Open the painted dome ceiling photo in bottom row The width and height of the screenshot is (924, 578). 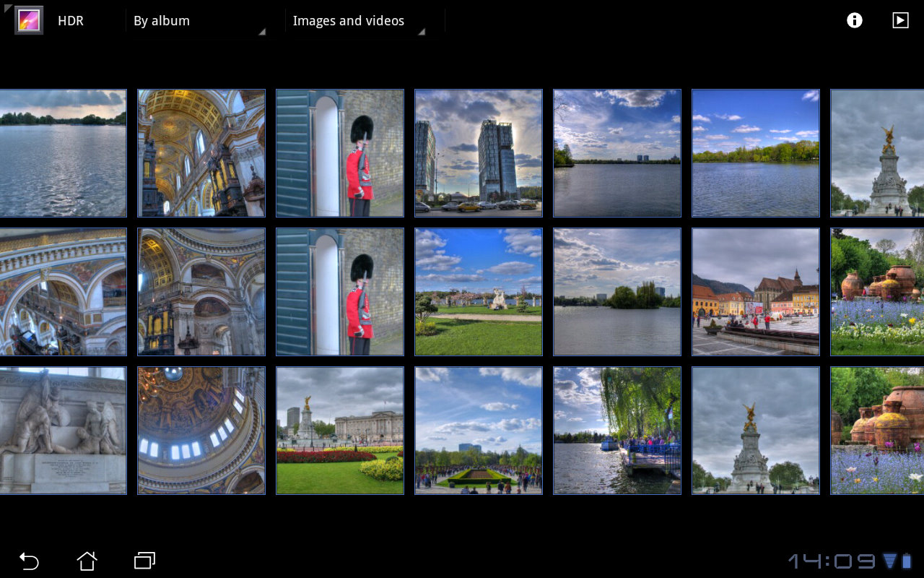(201, 431)
